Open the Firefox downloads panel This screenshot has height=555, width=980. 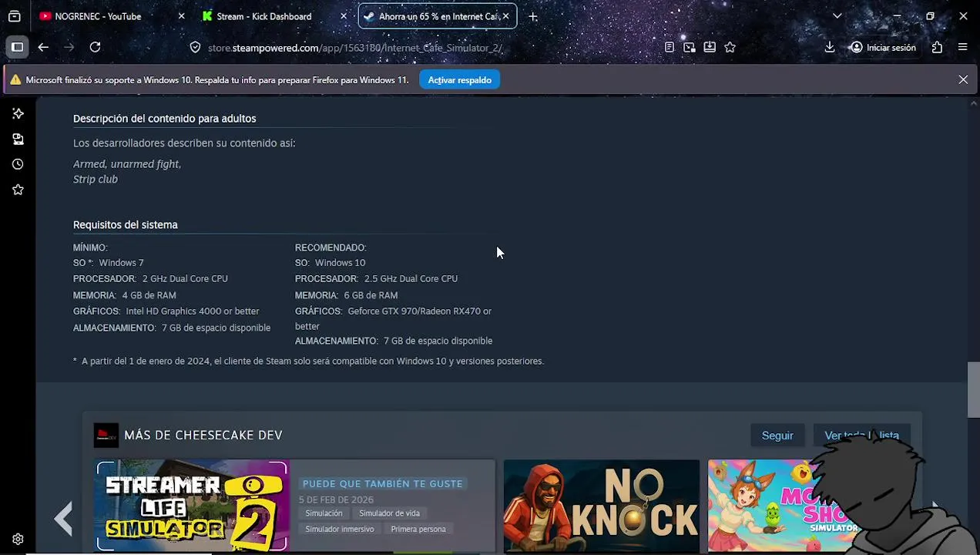pos(830,47)
